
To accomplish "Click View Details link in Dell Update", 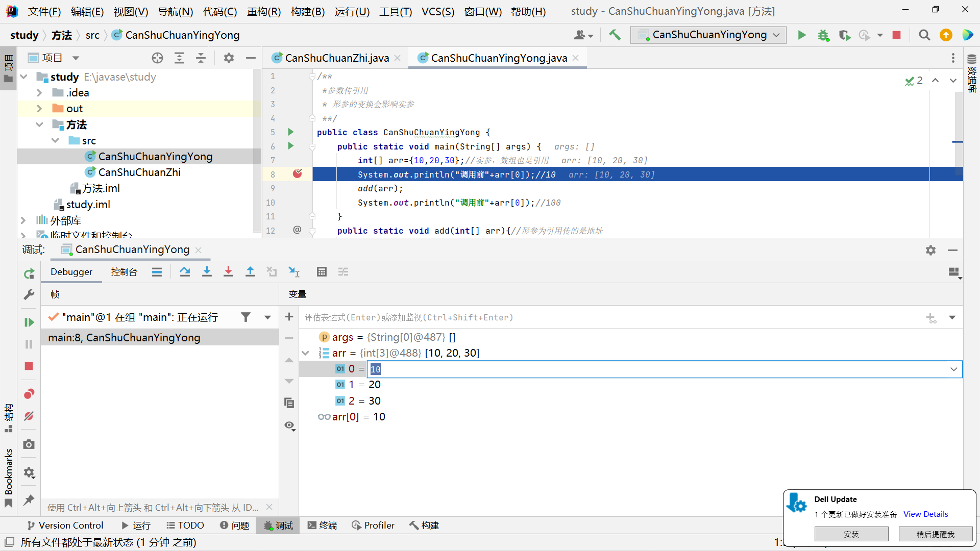I will [925, 514].
